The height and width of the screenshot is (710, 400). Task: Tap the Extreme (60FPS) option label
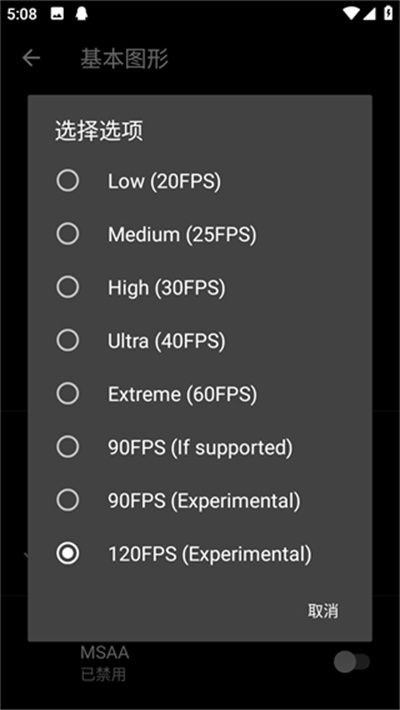pyautogui.click(x=182, y=394)
